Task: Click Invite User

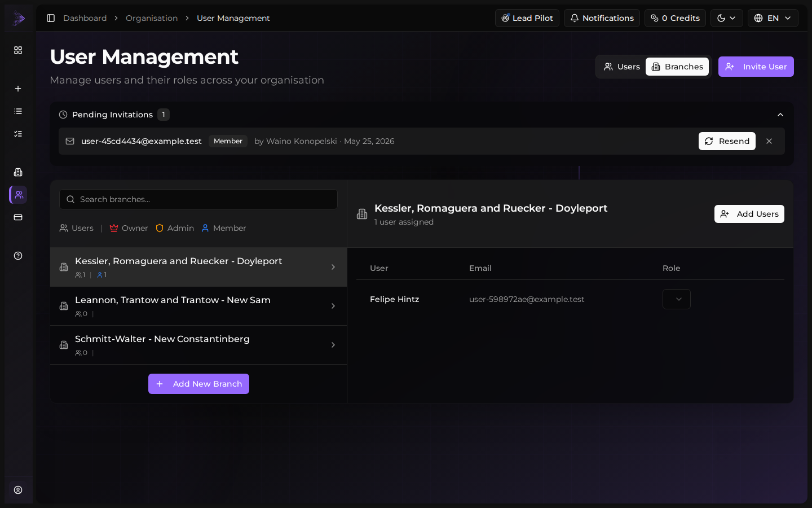Action: (756, 67)
